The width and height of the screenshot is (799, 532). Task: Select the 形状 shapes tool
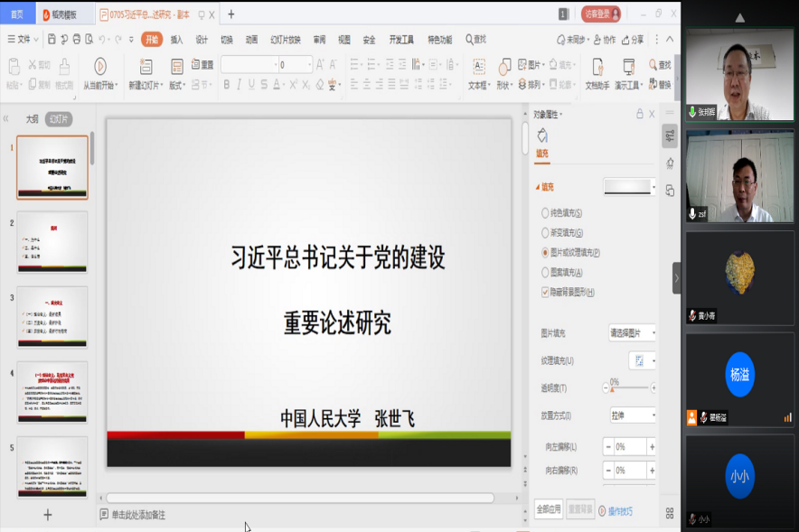pyautogui.click(x=504, y=66)
